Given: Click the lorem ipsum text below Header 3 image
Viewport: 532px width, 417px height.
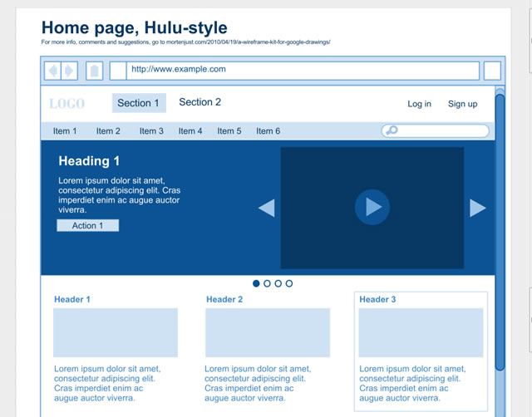Looking at the screenshot, I should [412, 383].
